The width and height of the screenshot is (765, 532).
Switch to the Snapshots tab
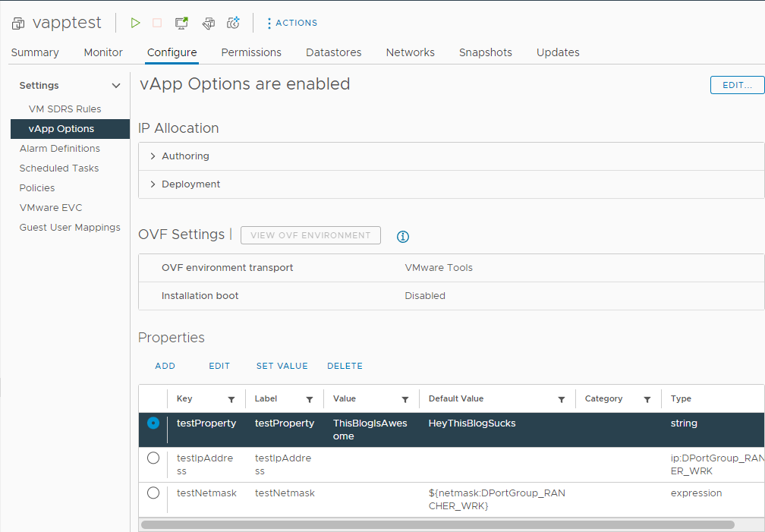[x=485, y=52]
